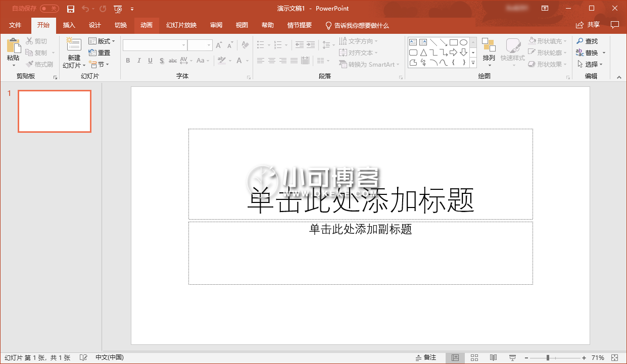
Task: Select the Down Arrow shape in gallery
Action: (x=463, y=53)
